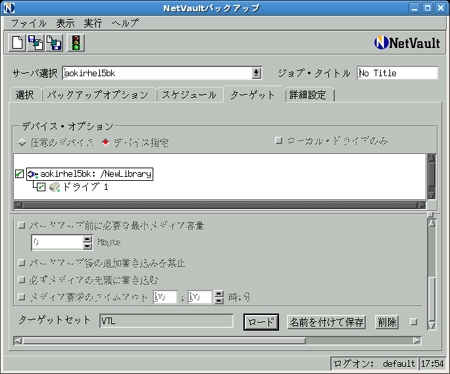Click the ロード button
Screen dimensions: 450x374
tap(261, 322)
